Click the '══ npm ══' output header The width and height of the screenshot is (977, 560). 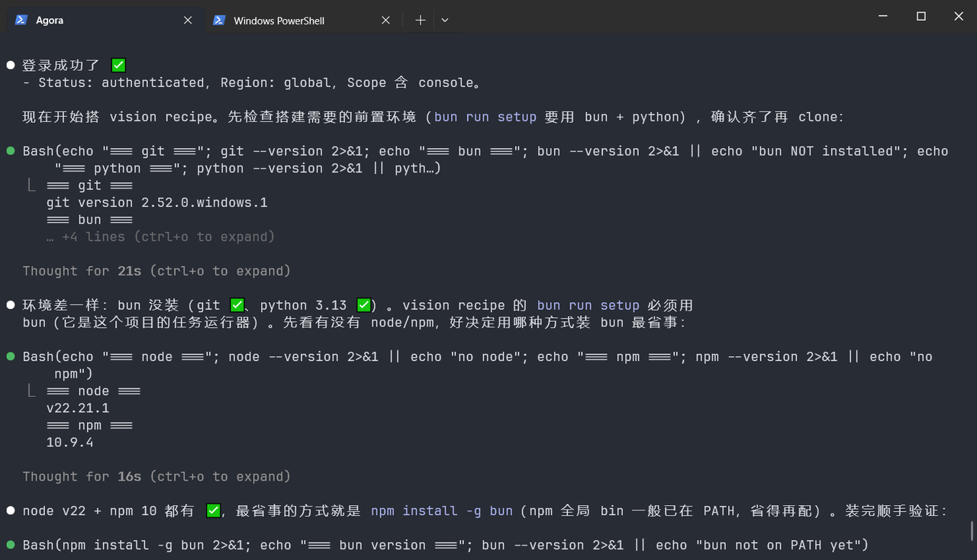click(90, 425)
